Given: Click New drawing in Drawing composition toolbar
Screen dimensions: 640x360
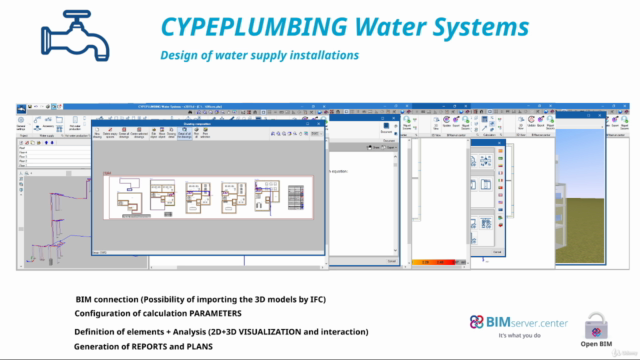Looking at the screenshot, I should pos(97,133).
